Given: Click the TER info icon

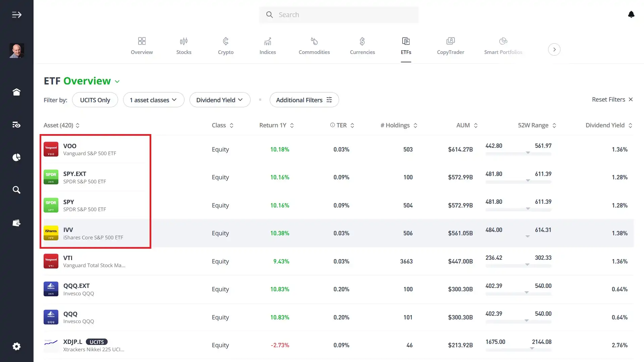Looking at the screenshot, I should [x=332, y=125].
